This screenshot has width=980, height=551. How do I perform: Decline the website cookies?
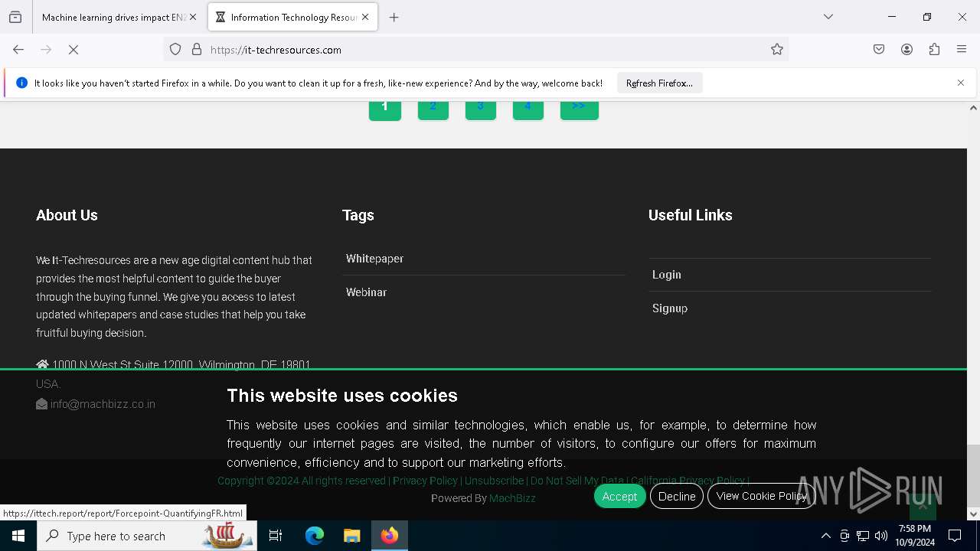point(677,496)
